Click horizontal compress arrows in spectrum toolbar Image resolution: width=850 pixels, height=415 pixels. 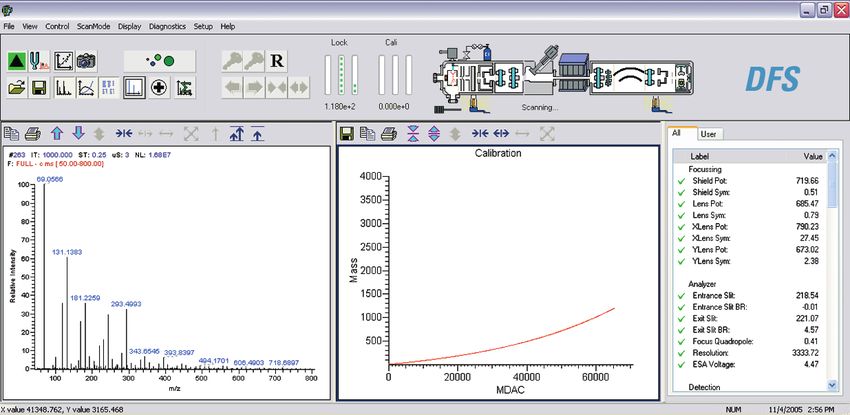pos(124,133)
